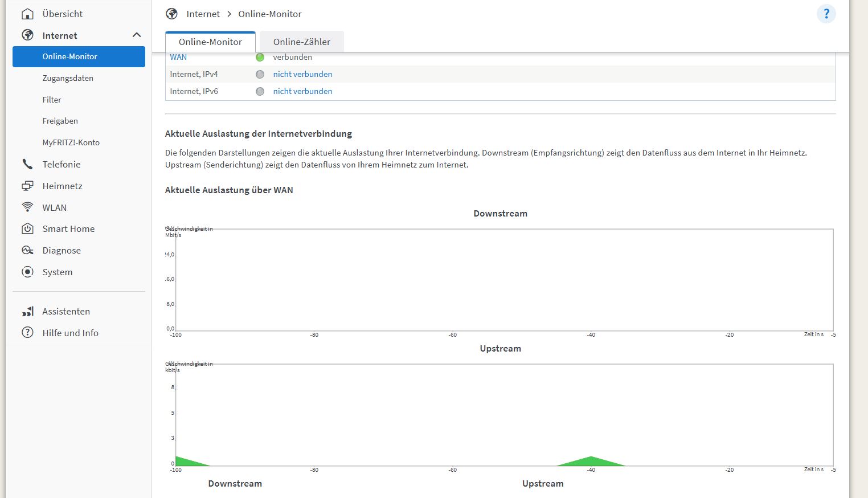This screenshot has height=498, width=868.
Task: Open Online-Monitor in the sidebar
Action: click(79, 56)
